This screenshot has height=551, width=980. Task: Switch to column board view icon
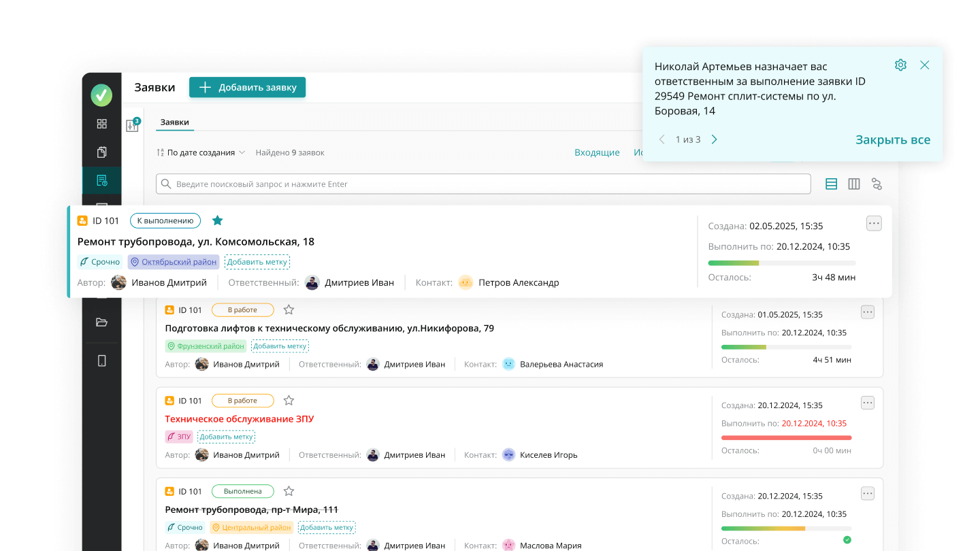(854, 184)
